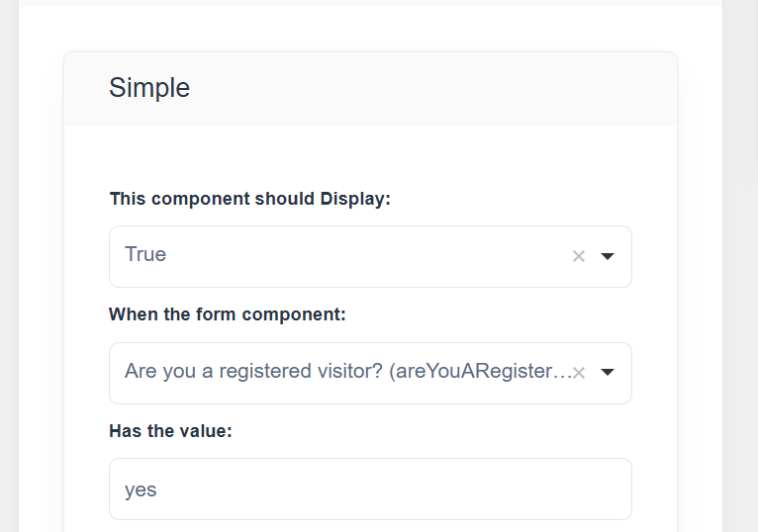Click empty space right of "yes" in value field

click(x=396, y=489)
